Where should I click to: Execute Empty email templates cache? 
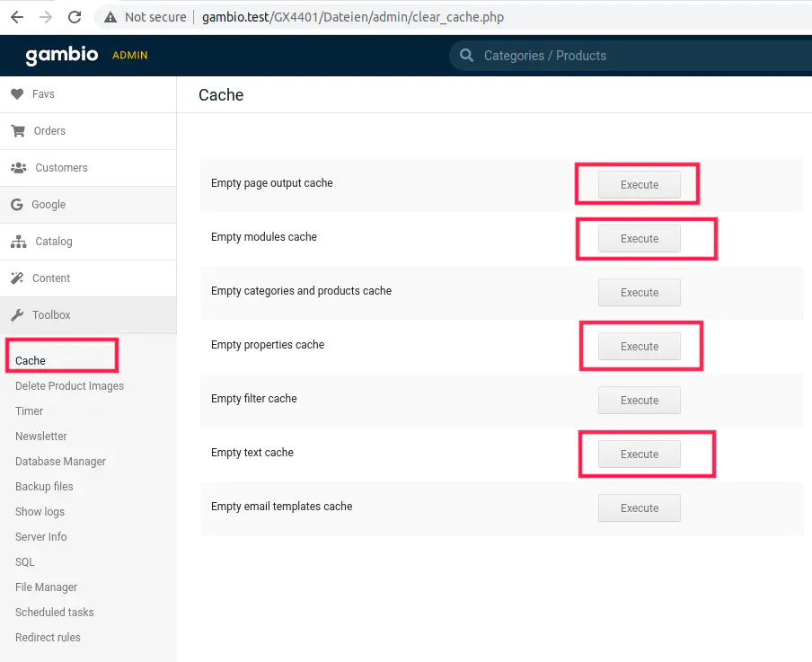(x=639, y=508)
